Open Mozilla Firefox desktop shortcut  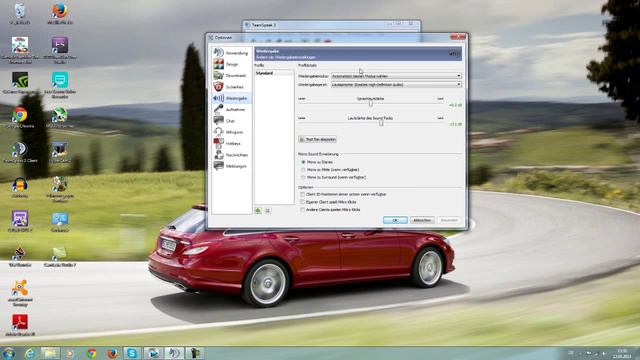tap(60, 13)
